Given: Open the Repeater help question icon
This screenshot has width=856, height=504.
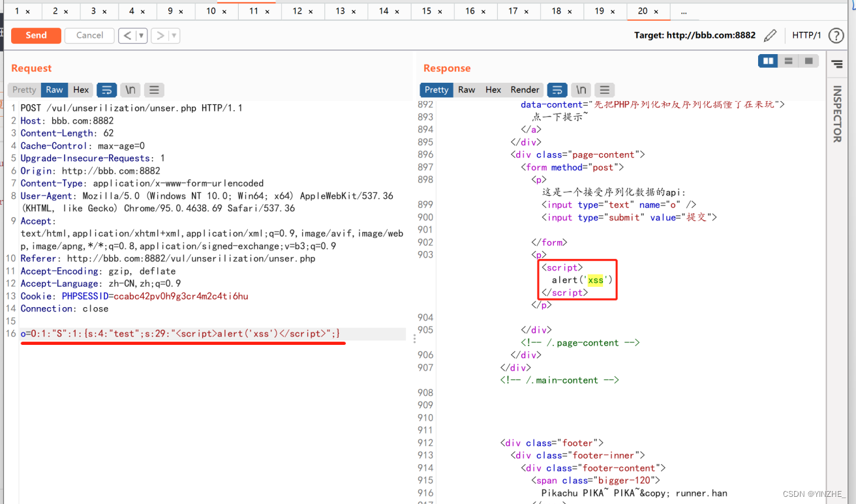Looking at the screenshot, I should [836, 36].
